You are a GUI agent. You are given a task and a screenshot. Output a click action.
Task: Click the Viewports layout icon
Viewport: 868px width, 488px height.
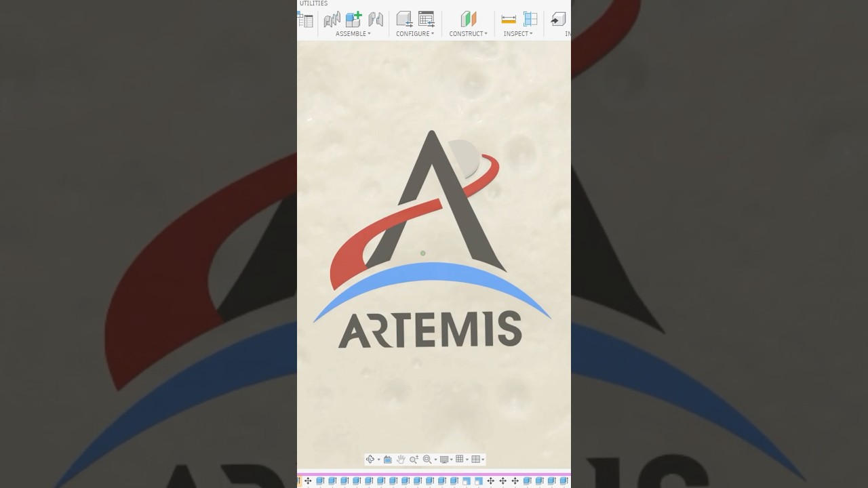pos(475,459)
